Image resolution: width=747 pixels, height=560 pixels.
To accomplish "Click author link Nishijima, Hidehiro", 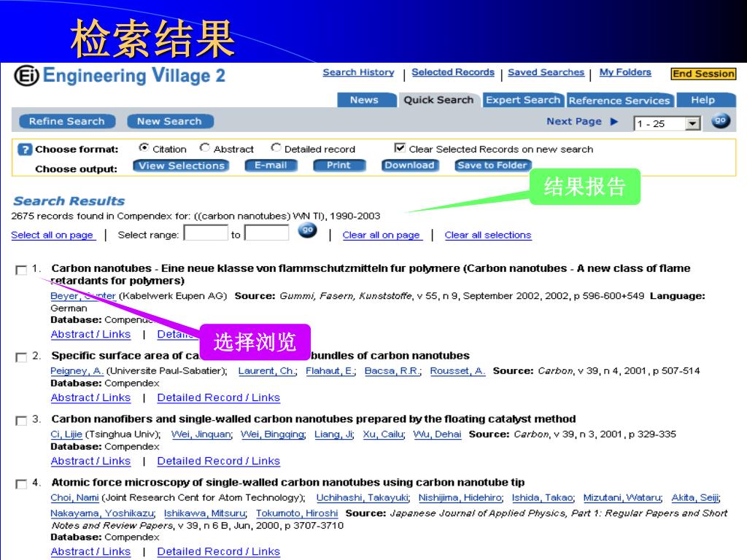I will coord(460,497).
